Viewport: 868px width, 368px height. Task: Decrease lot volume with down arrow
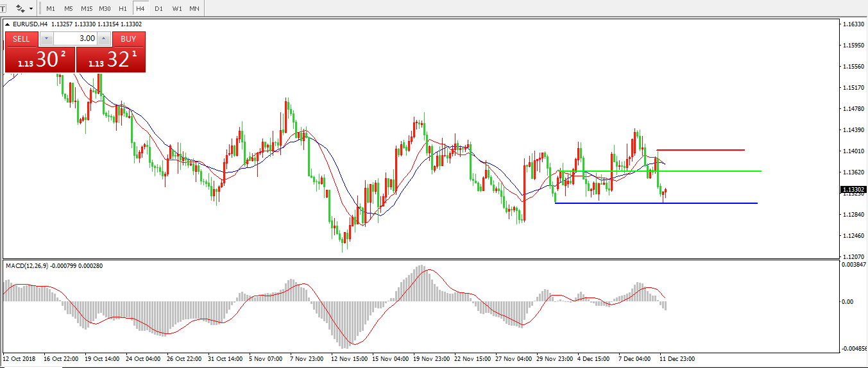click(46, 38)
